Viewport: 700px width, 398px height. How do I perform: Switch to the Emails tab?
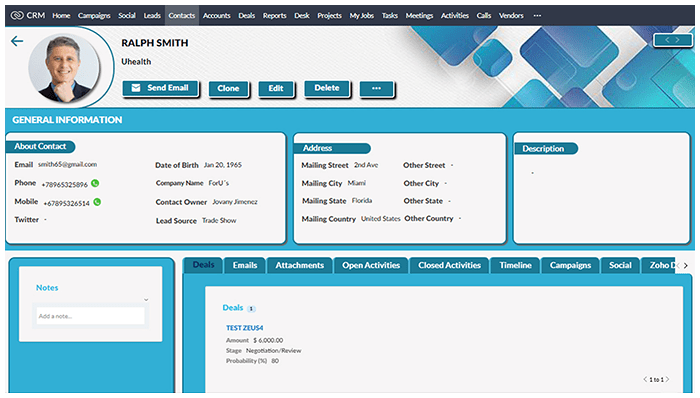click(245, 265)
